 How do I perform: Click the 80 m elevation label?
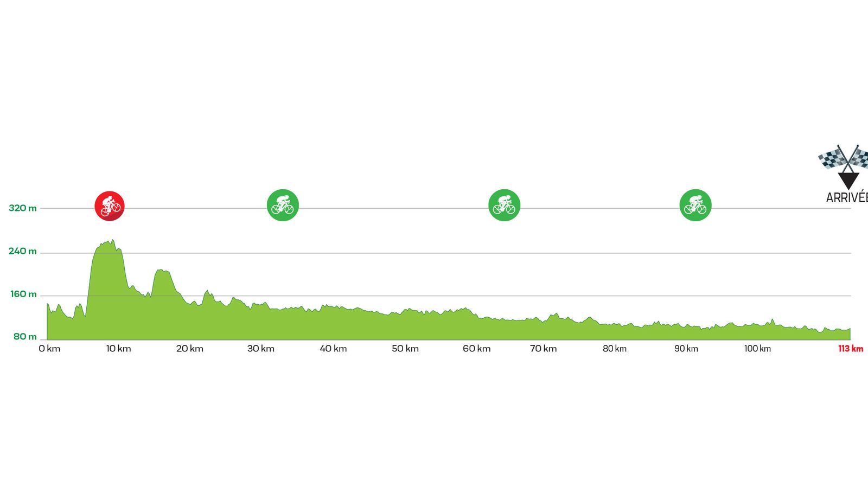pyautogui.click(x=25, y=337)
